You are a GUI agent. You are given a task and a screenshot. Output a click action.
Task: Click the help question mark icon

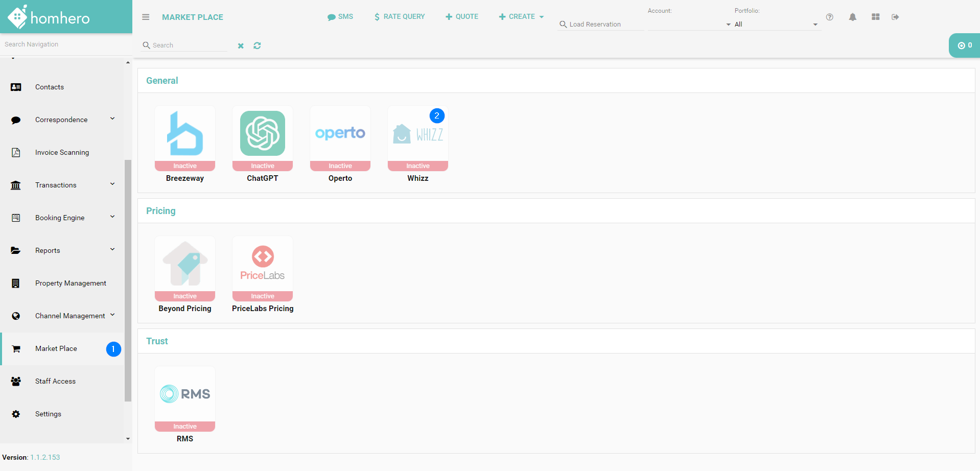pyautogui.click(x=830, y=17)
